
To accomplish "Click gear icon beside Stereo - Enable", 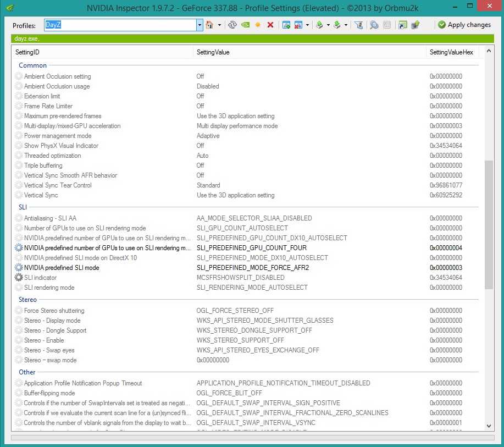I will tap(19, 340).
